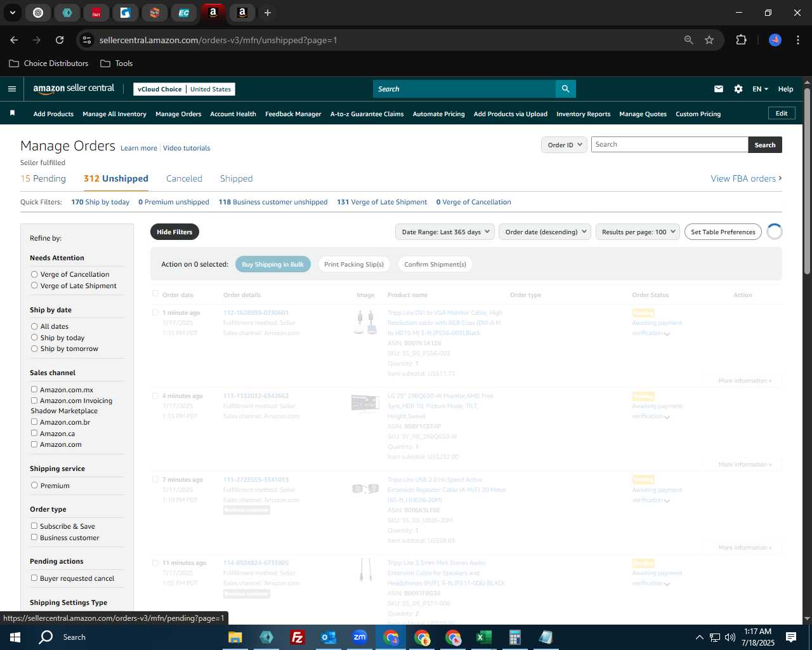Expand status details for order 111-2723555-3341013
Image resolution: width=812 pixels, height=650 pixels.
click(667, 501)
